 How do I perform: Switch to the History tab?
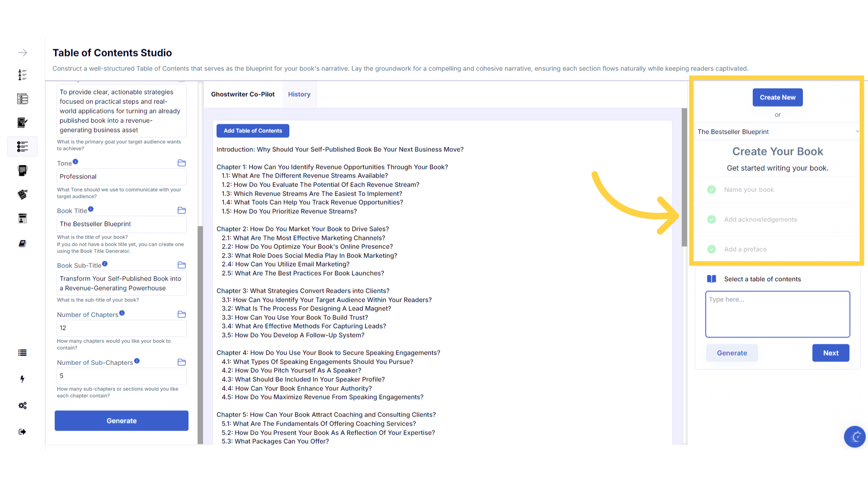(299, 94)
